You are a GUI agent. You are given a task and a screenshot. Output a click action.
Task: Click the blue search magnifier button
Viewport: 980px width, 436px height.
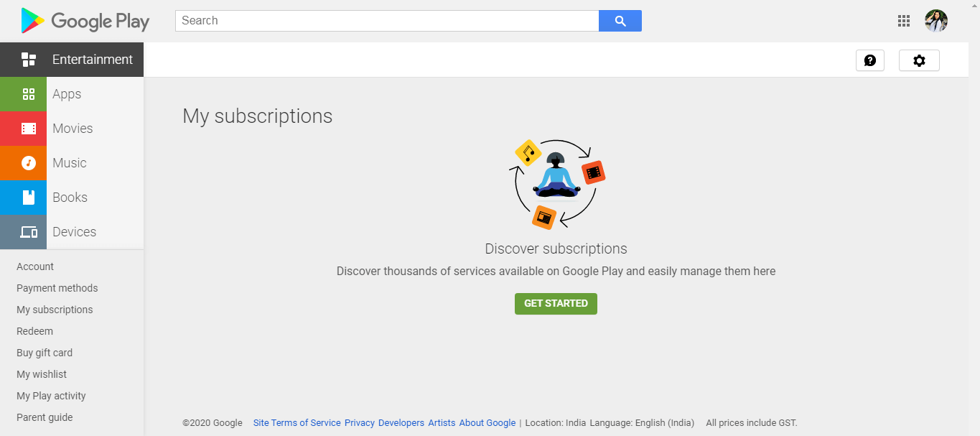(x=620, y=21)
